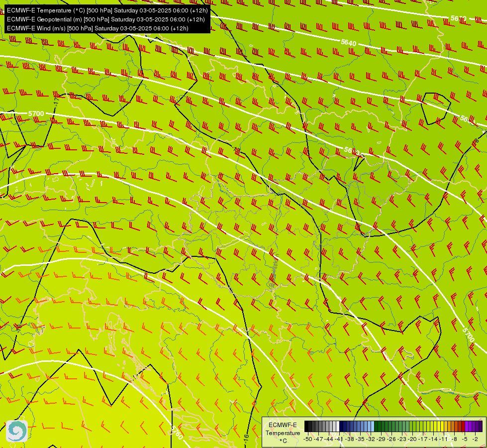Click the -26 legend value
487x448 pixels.
(391, 439)
